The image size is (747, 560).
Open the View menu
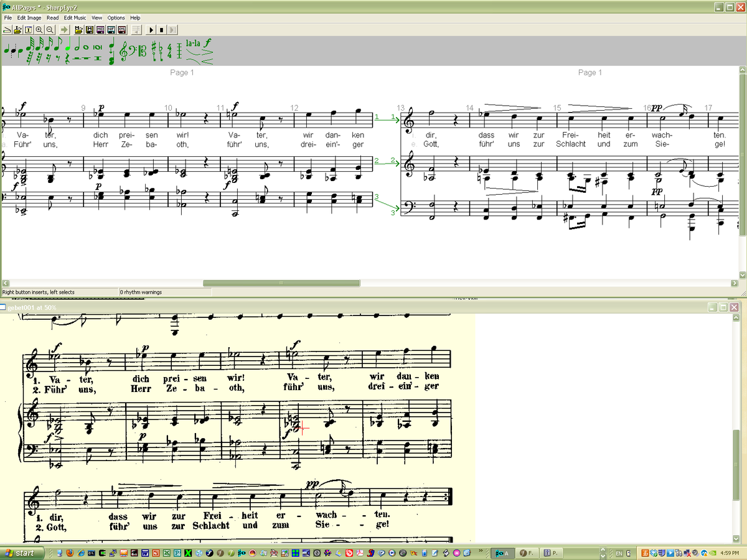point(97,18)
